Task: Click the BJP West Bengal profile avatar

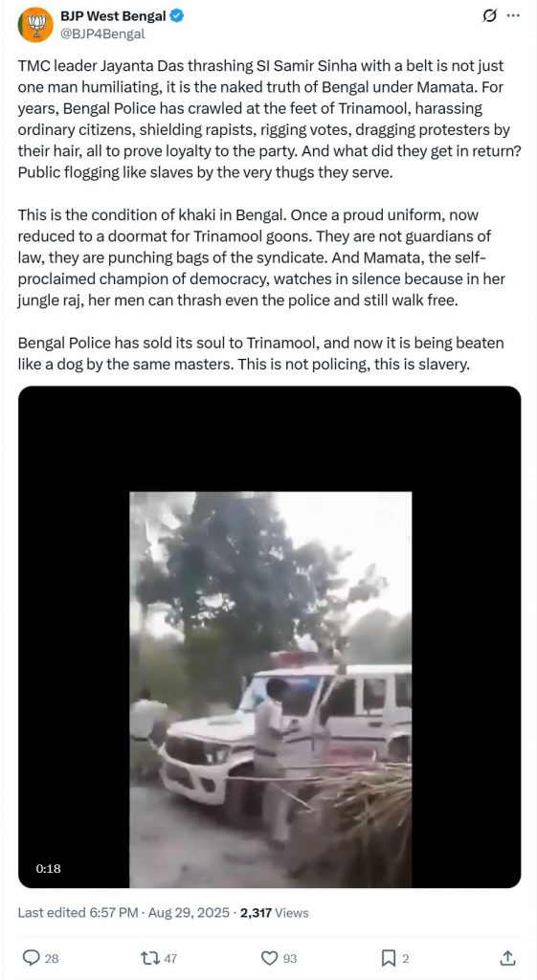Action: 35,25
